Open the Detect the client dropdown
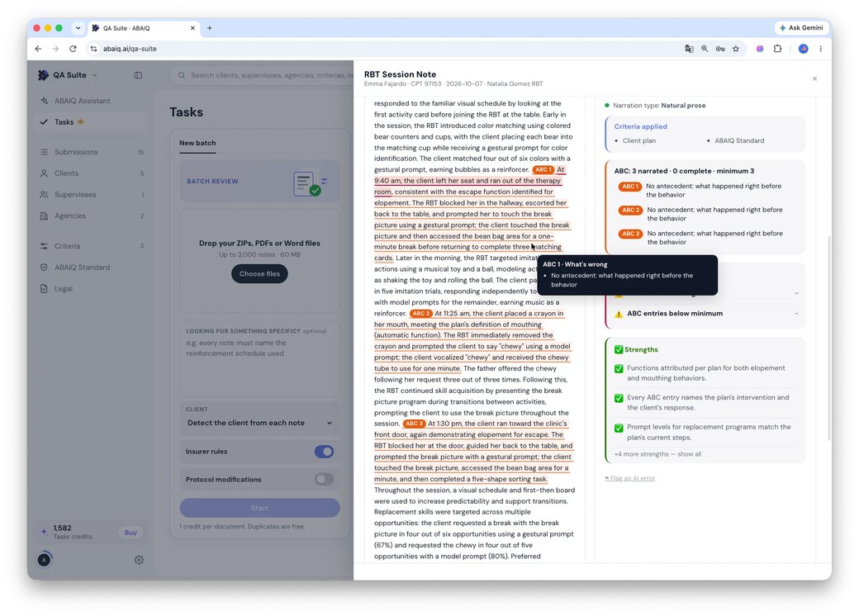This screenshot has width=859, height=616. pos(259,423)
